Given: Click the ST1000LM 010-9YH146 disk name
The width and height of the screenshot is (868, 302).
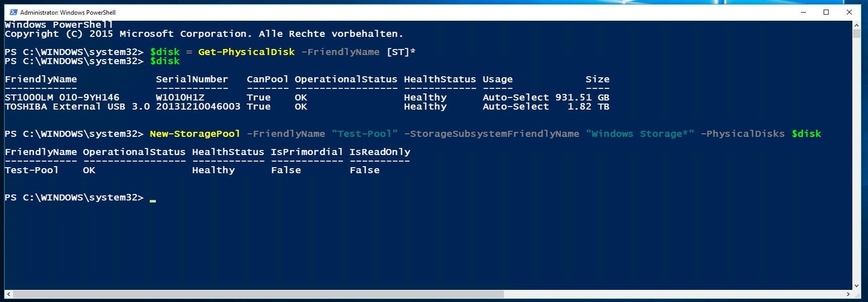Looking at the screenshot, I should pos(62,97).
